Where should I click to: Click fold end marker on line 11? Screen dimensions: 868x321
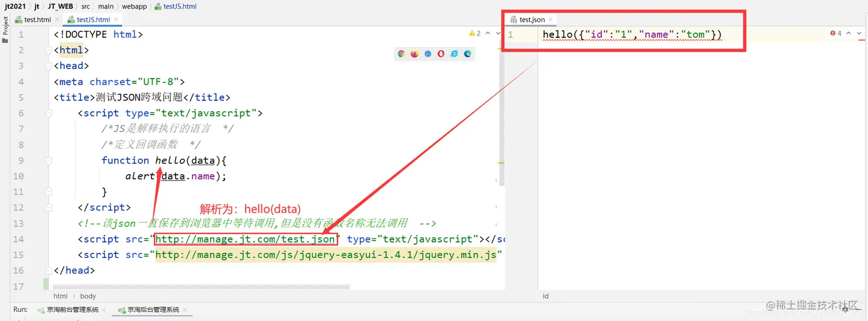tap(48, 192)
